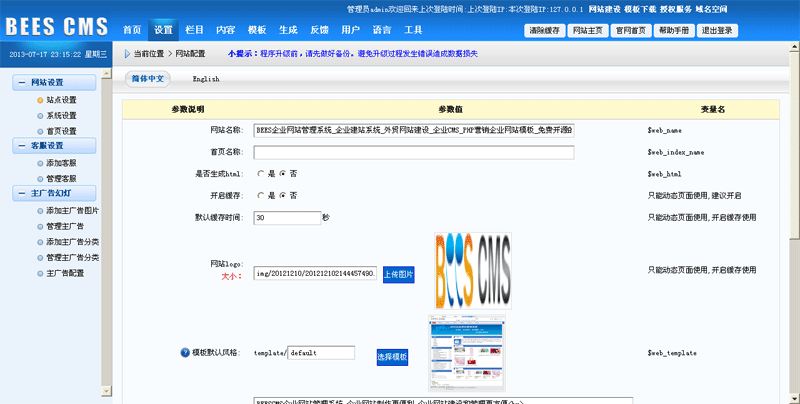Click the $web_name variable text
The image size is (800, 404).
click(x=664, y=131)
